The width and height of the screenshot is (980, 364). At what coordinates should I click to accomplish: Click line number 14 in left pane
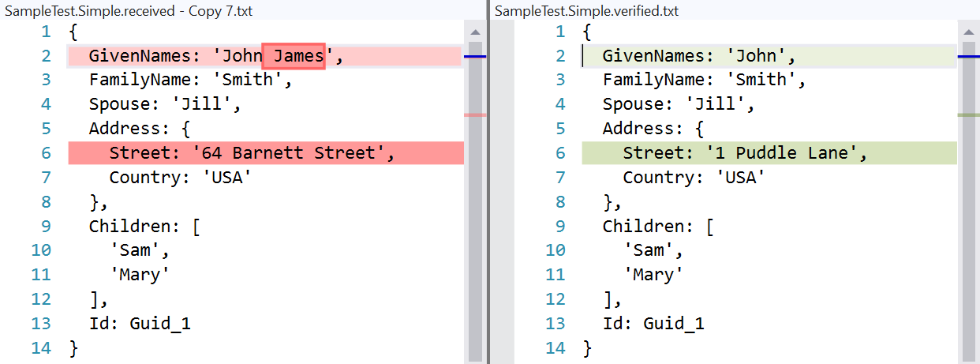pyautogui.click(x=40, y=347)
